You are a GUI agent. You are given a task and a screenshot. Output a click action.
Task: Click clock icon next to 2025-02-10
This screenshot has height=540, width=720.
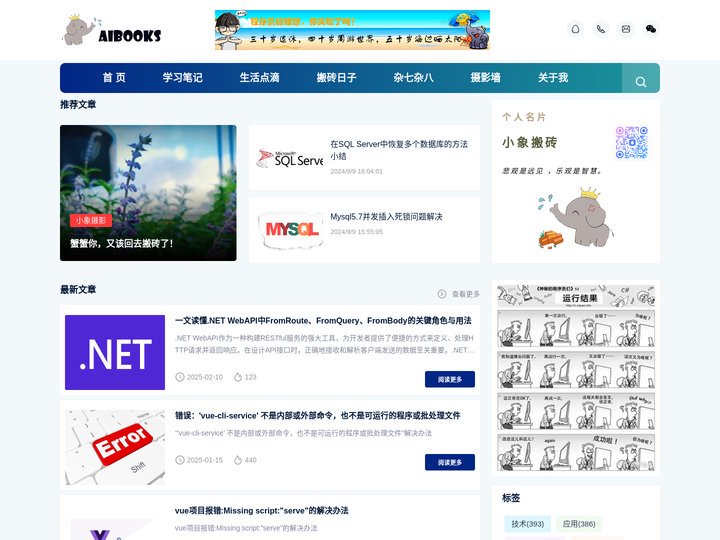(x=180, y=377)
